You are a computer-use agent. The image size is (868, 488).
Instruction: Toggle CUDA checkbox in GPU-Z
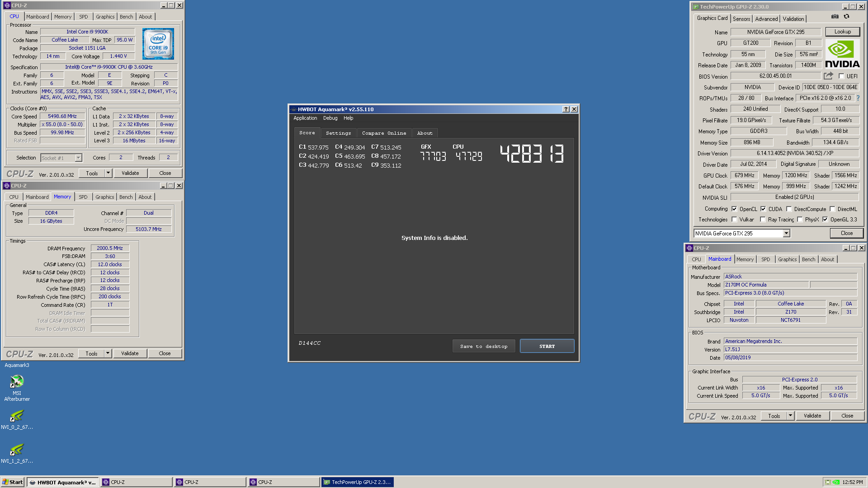[763, 209]
